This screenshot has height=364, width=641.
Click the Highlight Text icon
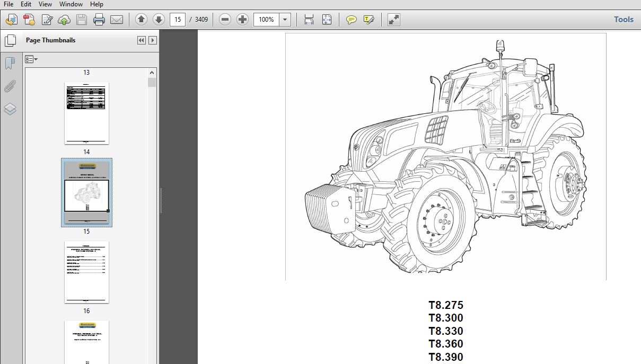pyautogui.click(x=368, y=20)
